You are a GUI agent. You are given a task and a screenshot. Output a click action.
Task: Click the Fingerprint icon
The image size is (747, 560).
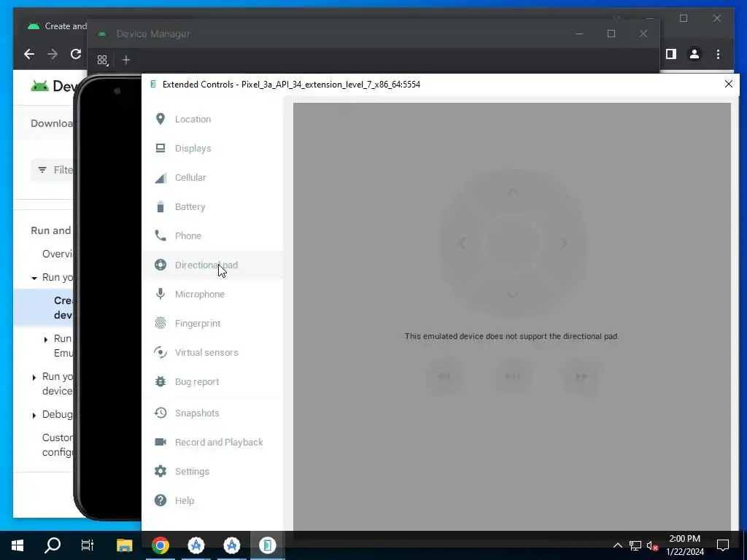160,323
